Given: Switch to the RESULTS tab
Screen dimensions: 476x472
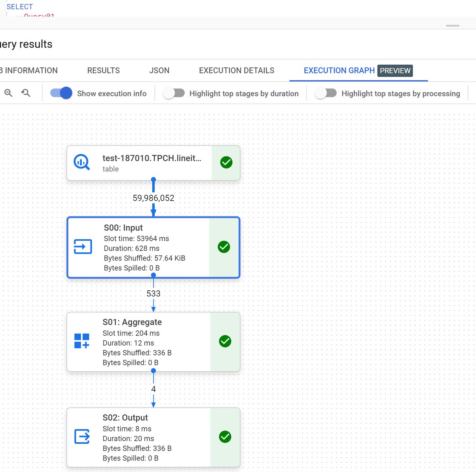Looking at the screenshot, I should (x=103, y=70).
